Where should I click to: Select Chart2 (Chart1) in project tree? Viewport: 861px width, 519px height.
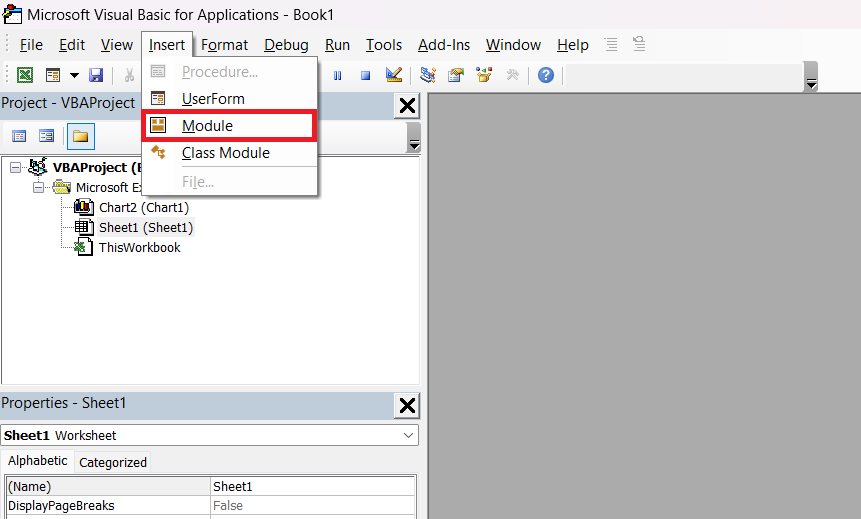(x=144, y=208)
